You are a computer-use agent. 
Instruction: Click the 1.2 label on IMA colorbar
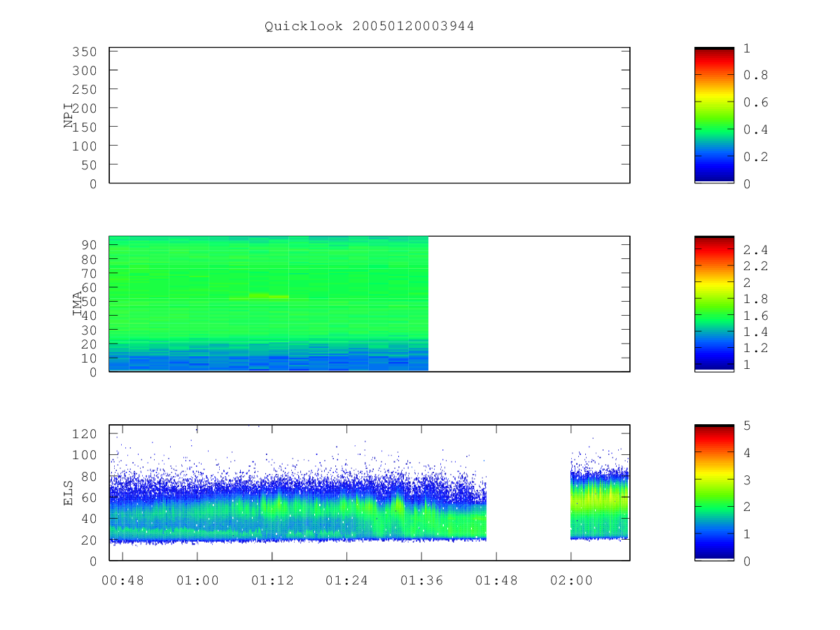point(755,349)
